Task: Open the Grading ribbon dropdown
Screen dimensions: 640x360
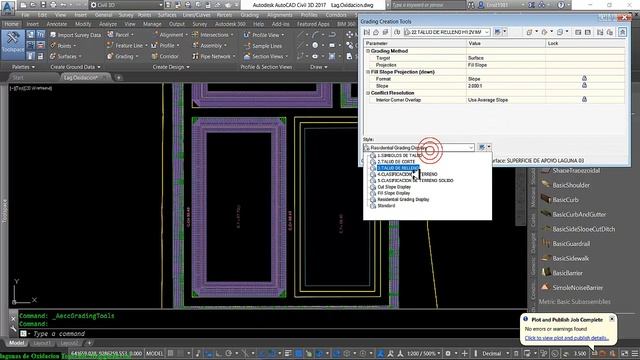Action: tap(123, 56)
